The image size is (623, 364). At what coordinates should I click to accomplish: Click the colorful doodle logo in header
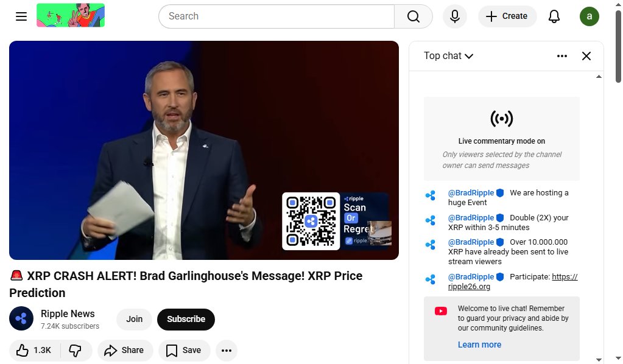[71, 15]
